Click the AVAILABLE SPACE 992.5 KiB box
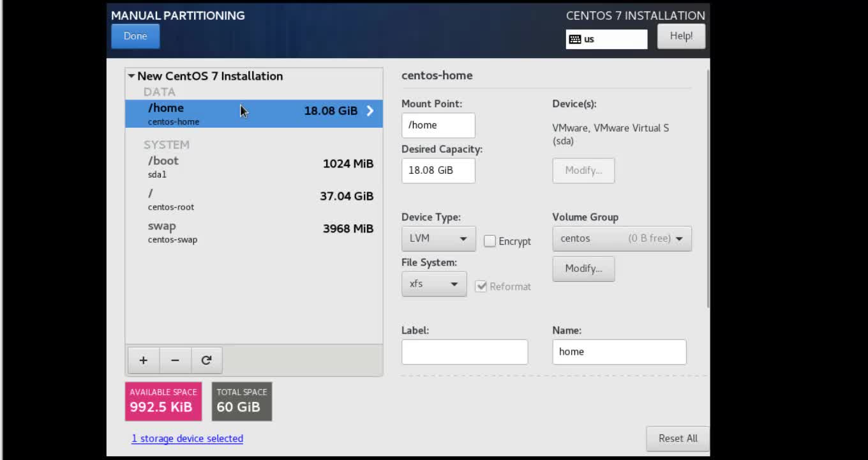Viewport: 868px width, 460px height. coord(163,401)
